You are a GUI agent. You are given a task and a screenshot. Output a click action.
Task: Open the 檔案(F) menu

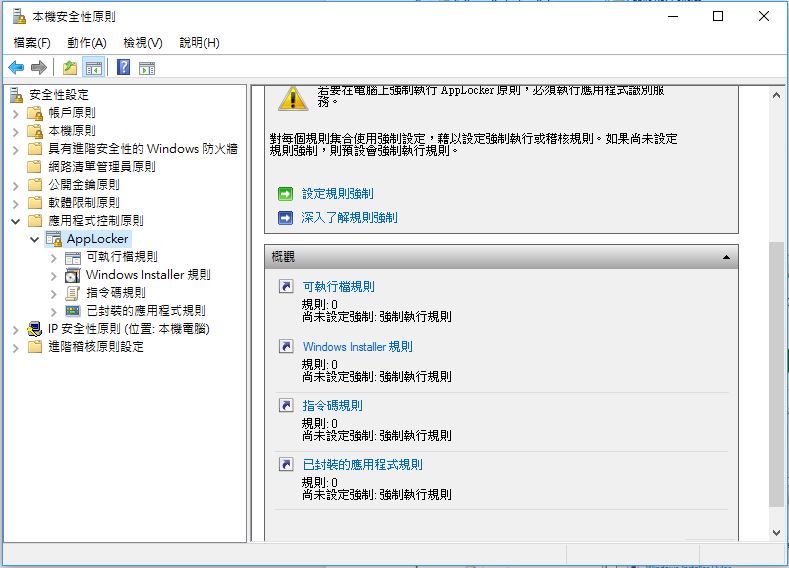coord(32,43)
